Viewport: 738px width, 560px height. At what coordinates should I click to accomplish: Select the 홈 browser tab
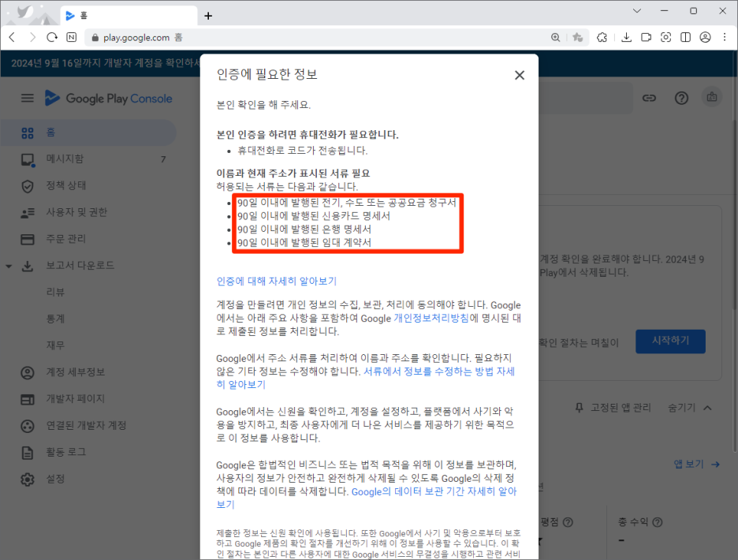tap(129, 16)
